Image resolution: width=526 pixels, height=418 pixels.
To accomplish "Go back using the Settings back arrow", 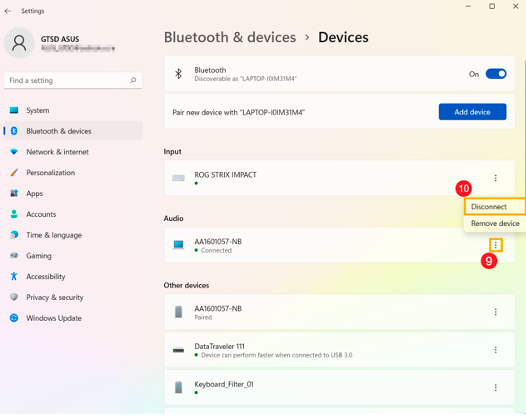I will 8,11.
